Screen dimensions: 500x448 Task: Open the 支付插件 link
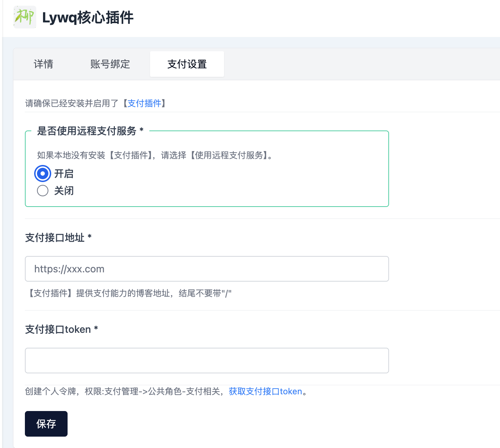tap(144, 103)
